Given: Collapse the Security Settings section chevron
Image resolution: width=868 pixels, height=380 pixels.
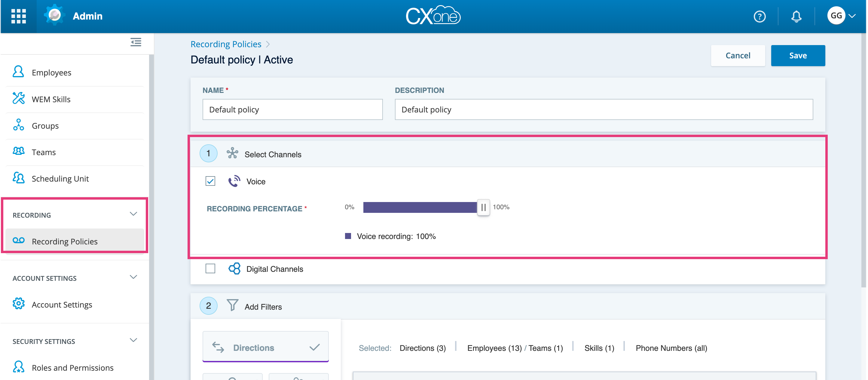Looking at the screenshot, I should click(x=133, y=340).
